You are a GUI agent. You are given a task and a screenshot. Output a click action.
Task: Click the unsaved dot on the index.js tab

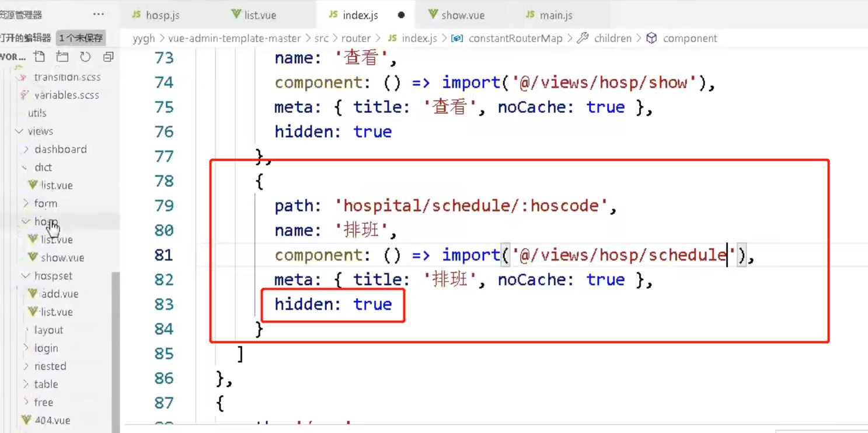pyautogui.click(x=401, y=15)
